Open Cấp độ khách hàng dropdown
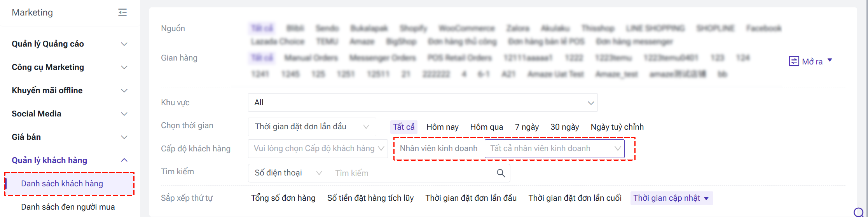Image resolution: width=868 pixels, height=217 pixels. (x=318, y=149)
